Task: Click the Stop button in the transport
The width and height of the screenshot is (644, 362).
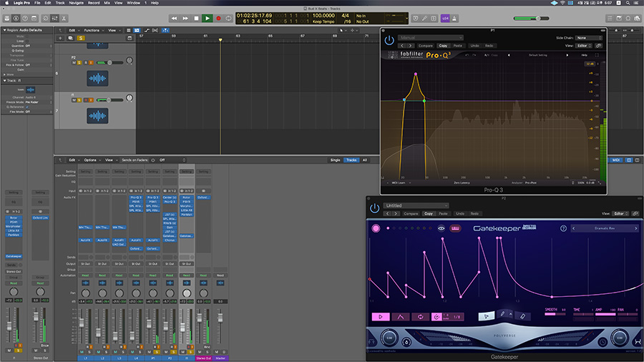Action: tap(196, 19)
